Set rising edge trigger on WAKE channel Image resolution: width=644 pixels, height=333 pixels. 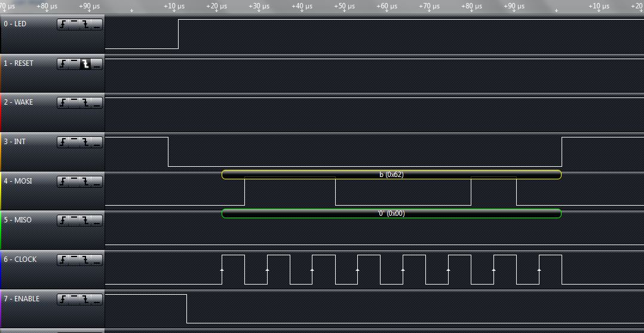62,103
